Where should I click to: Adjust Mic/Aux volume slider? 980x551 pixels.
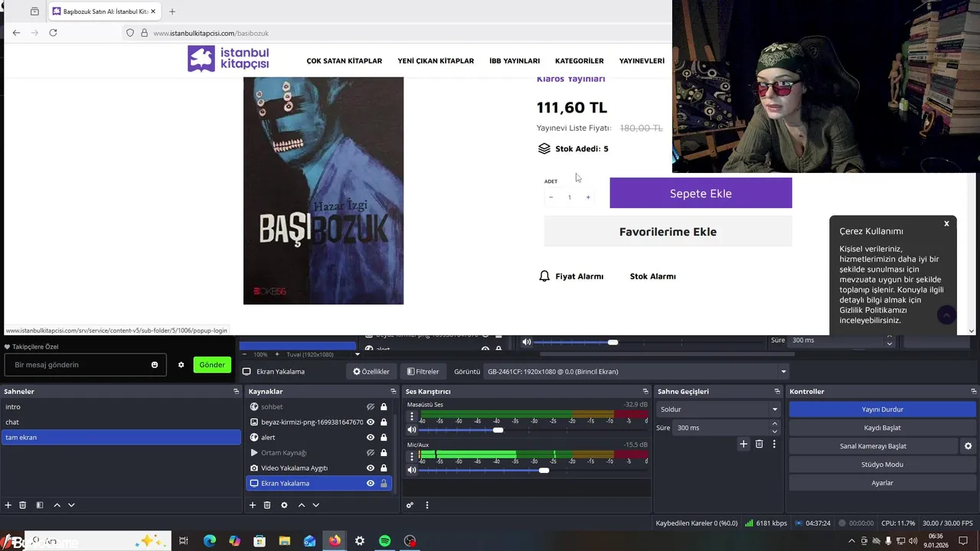[x=544, y=471]
